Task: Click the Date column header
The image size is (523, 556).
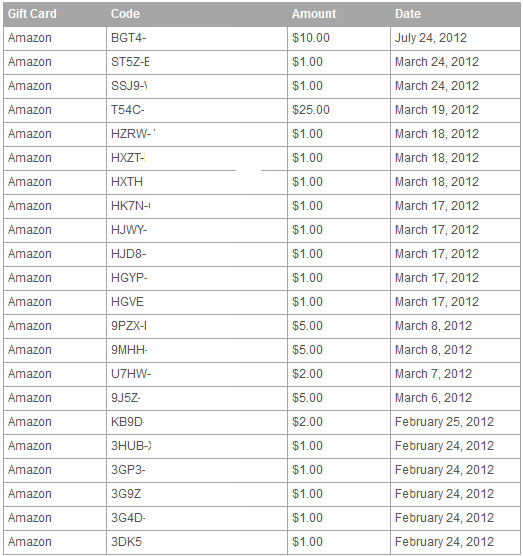Action: pos(408,14)
